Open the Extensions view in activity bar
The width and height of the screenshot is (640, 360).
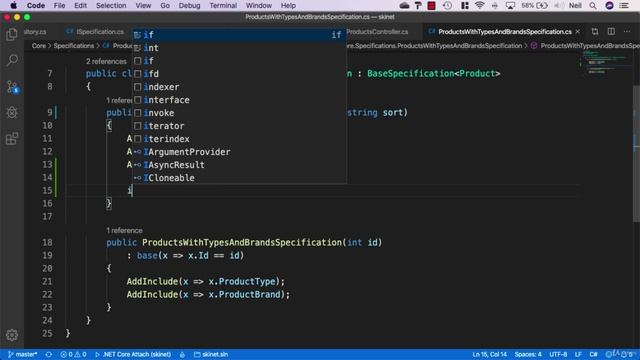coord(12,139)
